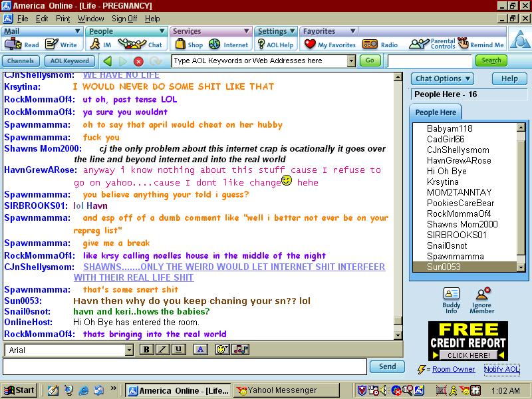Click the Ignore Member icon
This screenshot has height=399, width=532.
tap(481, 301)
